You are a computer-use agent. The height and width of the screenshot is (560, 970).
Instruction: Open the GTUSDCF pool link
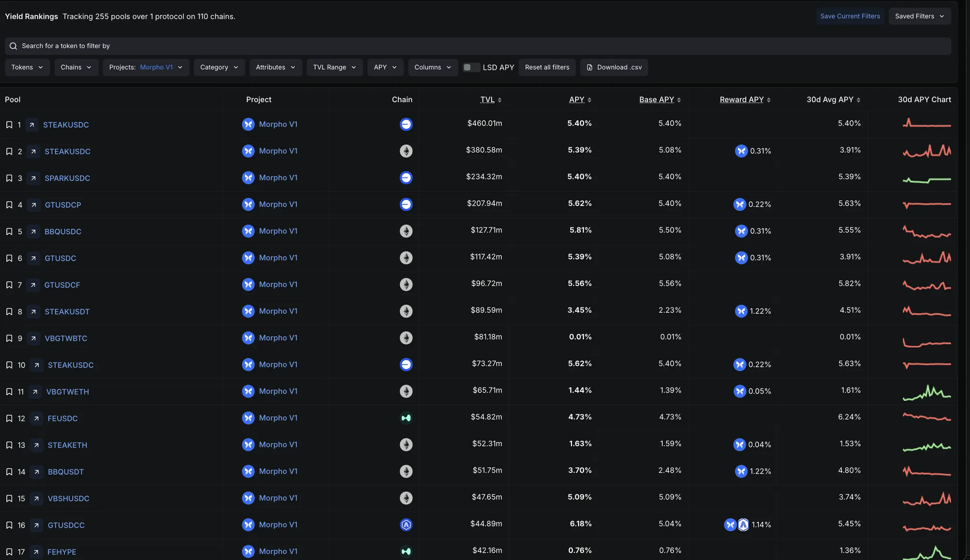point(62,285)
